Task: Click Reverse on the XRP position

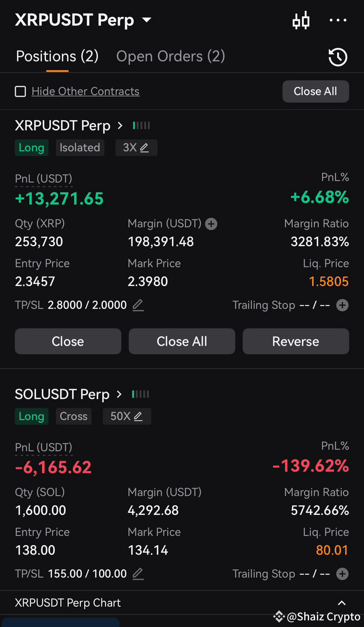Action: 296,341
